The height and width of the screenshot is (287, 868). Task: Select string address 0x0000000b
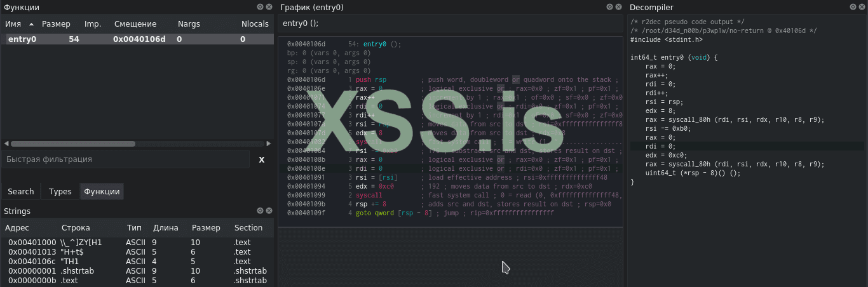(32, 281)
